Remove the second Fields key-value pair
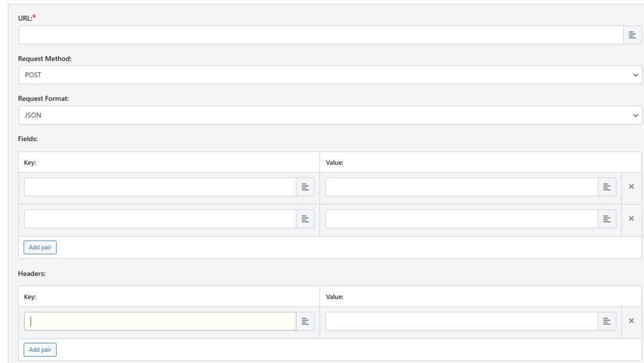Viewport: 644px width, 363px height. pyautogui.click(x=631, y=218)
